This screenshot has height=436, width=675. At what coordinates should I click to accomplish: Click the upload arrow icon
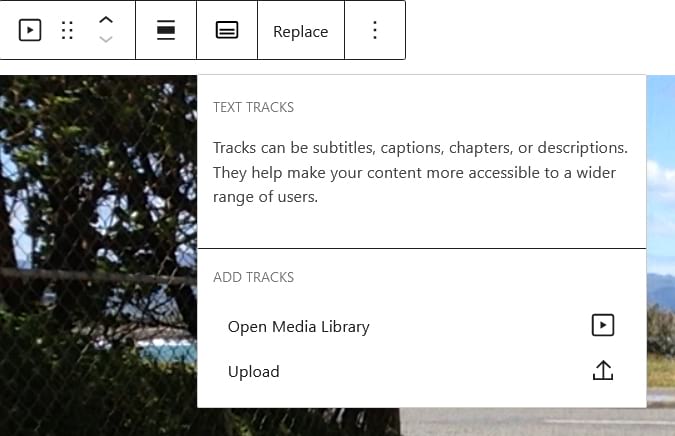602,371
